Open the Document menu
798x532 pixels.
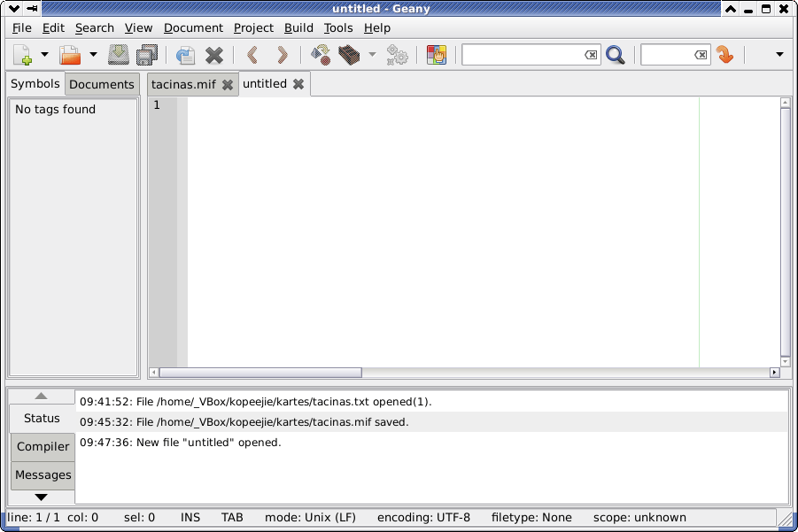(x=193, y=28)
